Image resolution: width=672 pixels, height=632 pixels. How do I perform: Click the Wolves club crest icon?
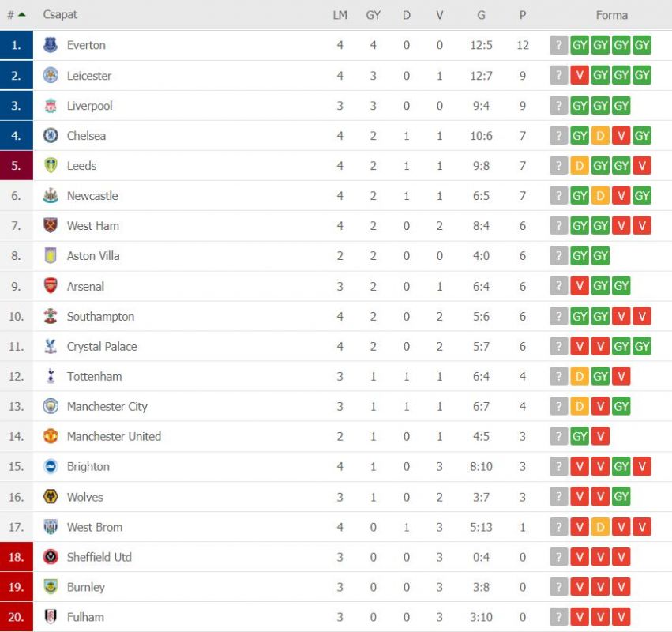click(51, 496)
